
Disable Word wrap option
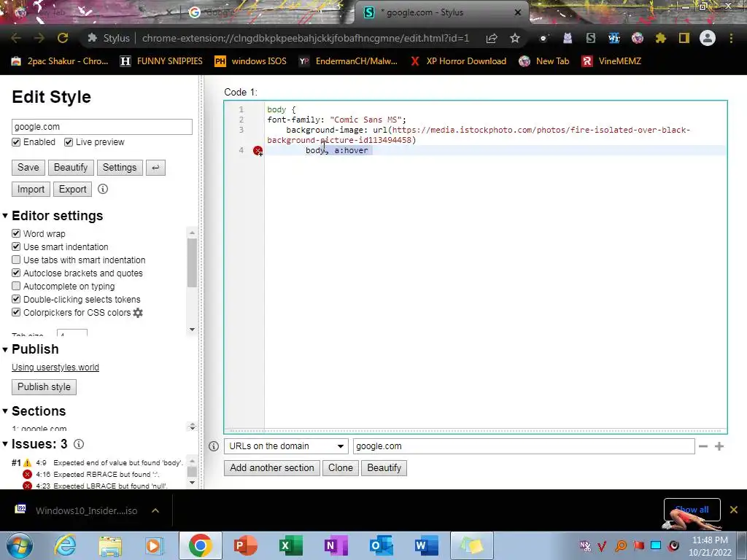click(x=16, y=233)
